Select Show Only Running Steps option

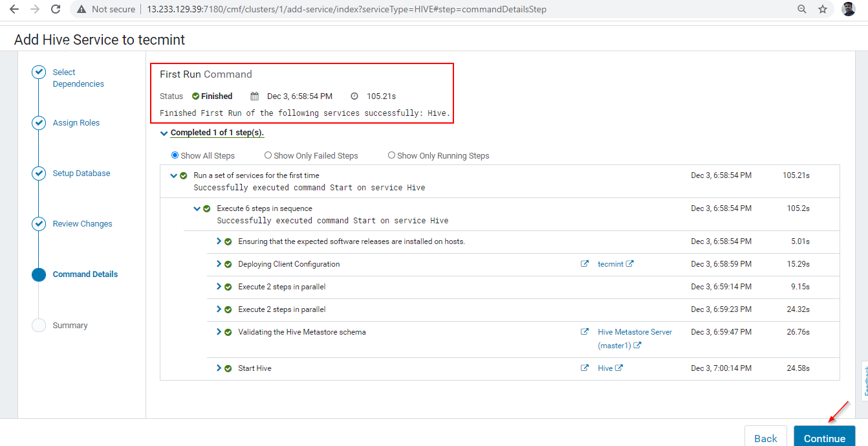click(x=391, y=155)
